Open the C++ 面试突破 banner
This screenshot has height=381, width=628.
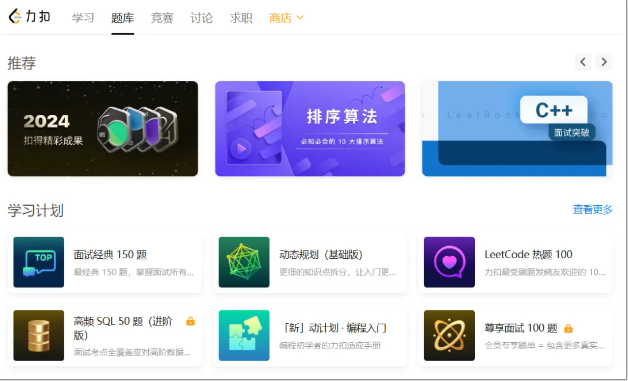(x=517, y=129)
